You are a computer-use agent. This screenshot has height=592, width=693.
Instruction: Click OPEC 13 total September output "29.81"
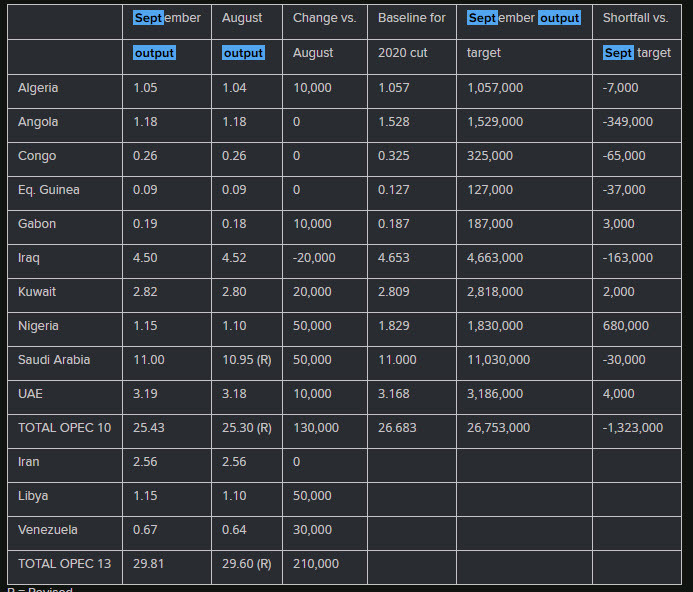point(148,564)
